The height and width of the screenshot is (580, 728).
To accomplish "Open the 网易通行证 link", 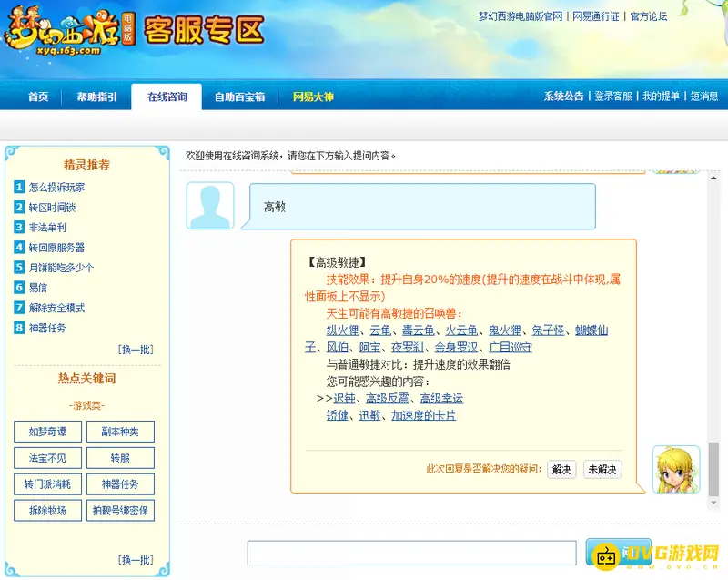I will [596, 16].
